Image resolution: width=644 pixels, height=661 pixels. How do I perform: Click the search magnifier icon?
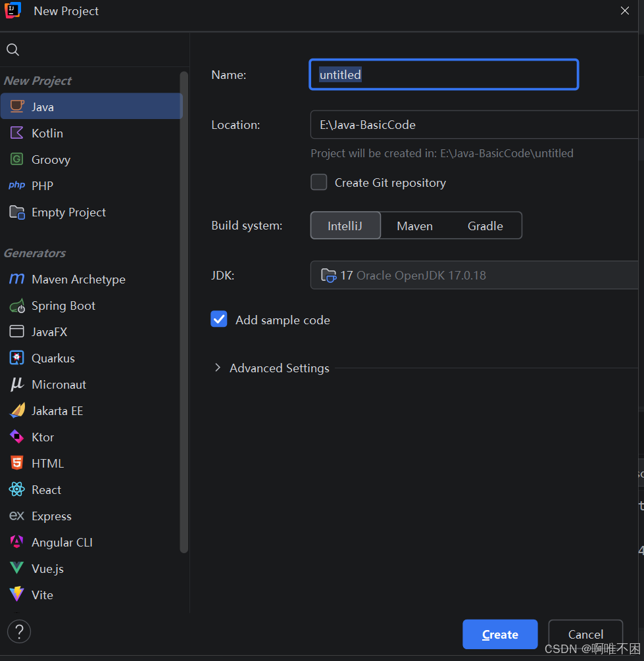(x=12, y=50)
